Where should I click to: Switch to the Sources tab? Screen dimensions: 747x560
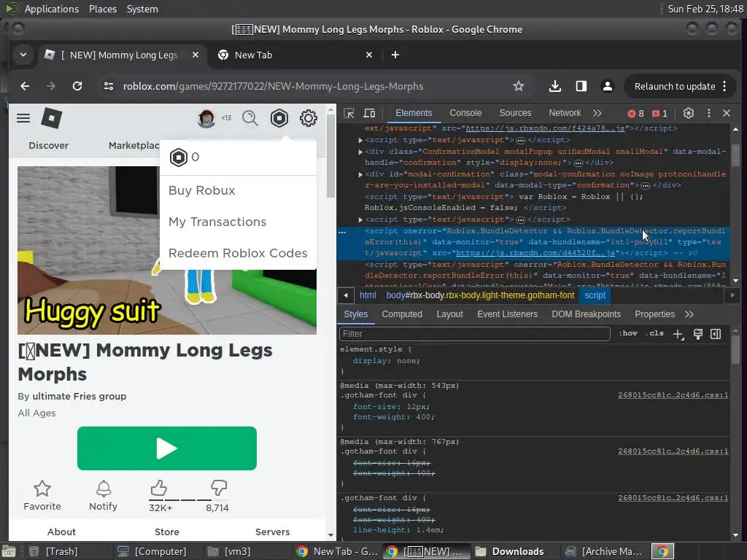515,113
